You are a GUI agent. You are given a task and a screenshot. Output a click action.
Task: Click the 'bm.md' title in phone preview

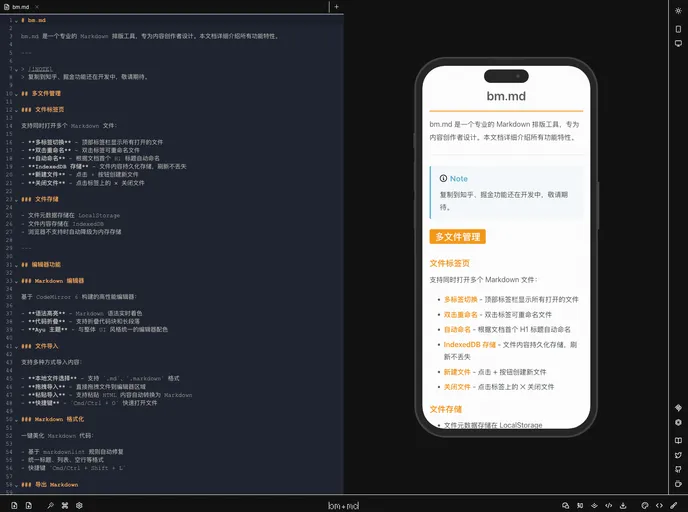(x=506, y=96)
